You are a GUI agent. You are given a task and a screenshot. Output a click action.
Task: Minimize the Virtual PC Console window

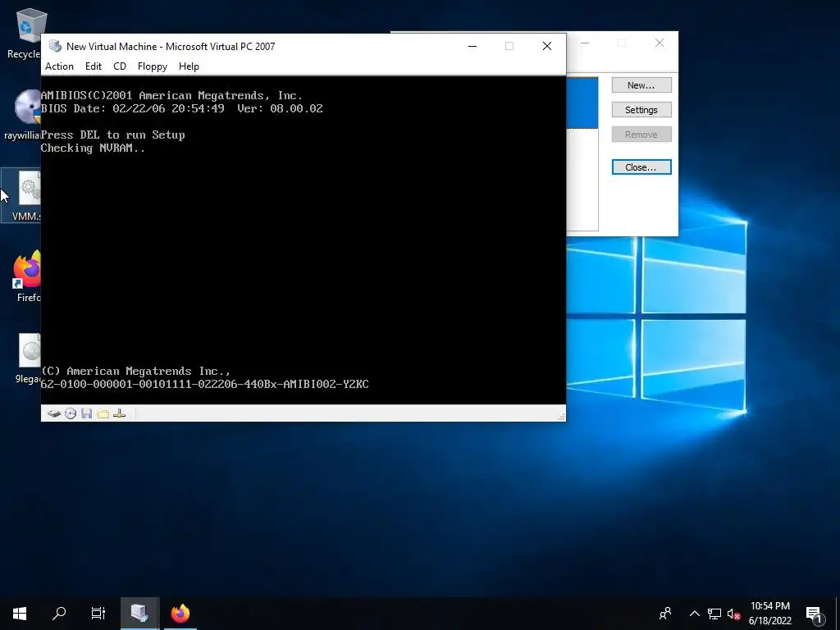(x=585, y=43)
